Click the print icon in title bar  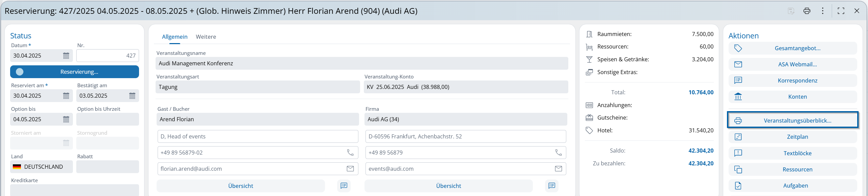tap(807, 11)
